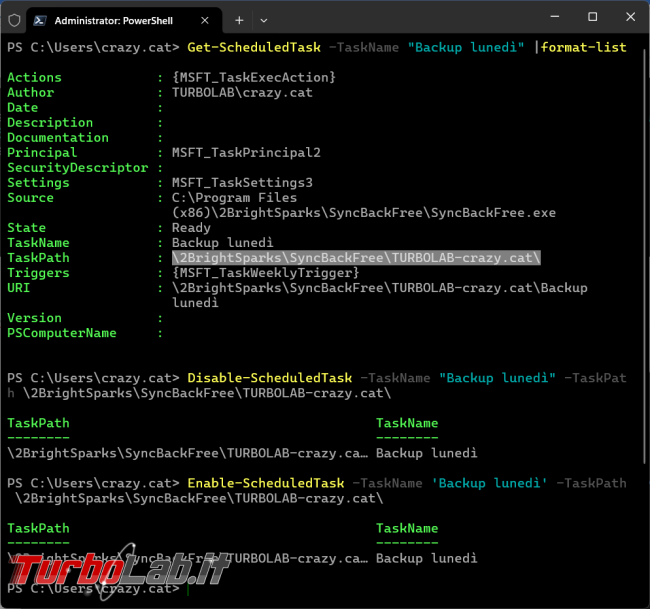Click TaskName header under Disable-ScheduledTask output

point(407,423)
